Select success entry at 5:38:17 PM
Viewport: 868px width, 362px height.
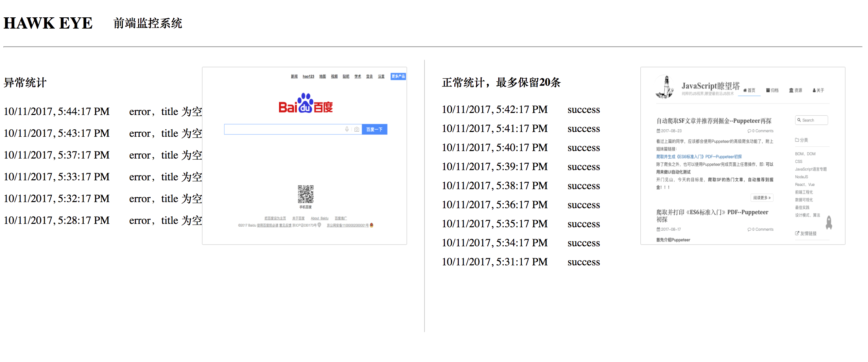tap(521, 186)
